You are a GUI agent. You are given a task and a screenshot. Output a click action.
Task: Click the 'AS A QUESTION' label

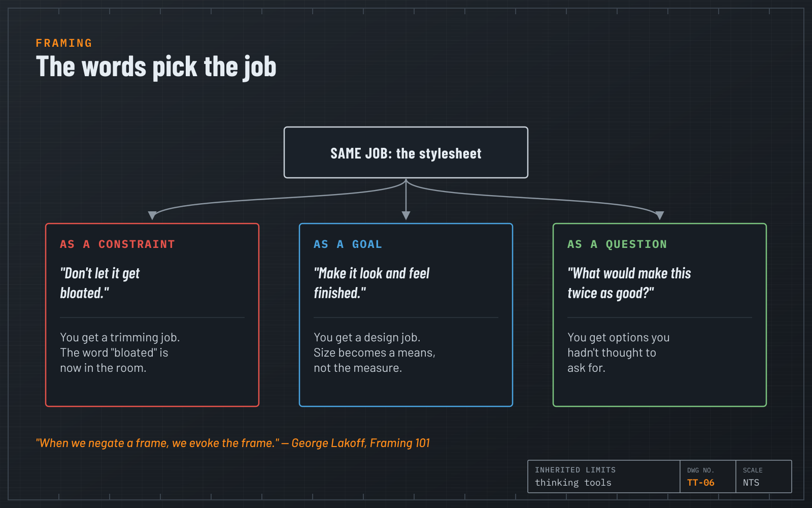point(617,244)
